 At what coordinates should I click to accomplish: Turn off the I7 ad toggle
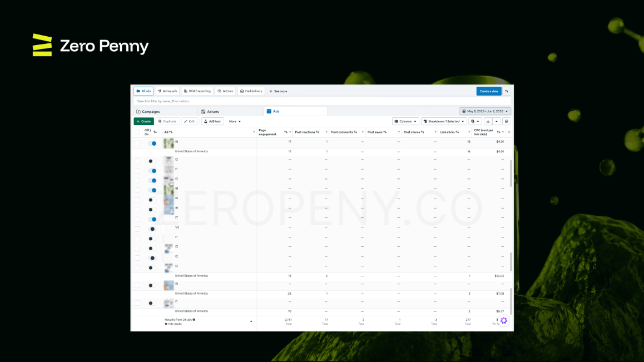pyautogui.click(x=152, y=219)
